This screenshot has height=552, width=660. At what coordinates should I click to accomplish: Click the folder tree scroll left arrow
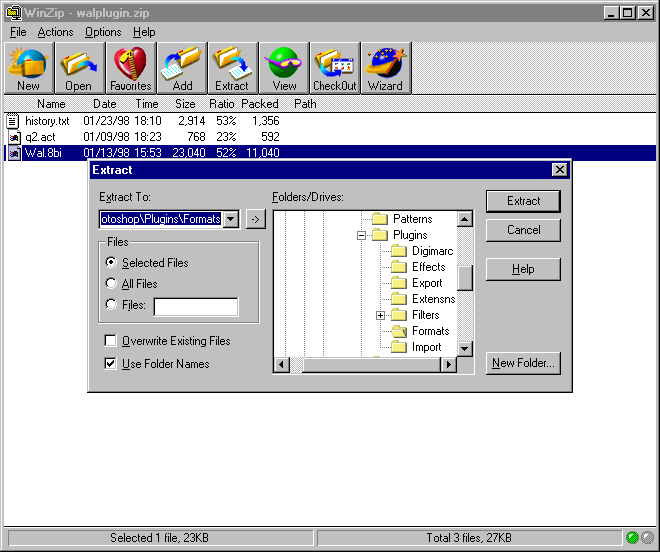282,365
